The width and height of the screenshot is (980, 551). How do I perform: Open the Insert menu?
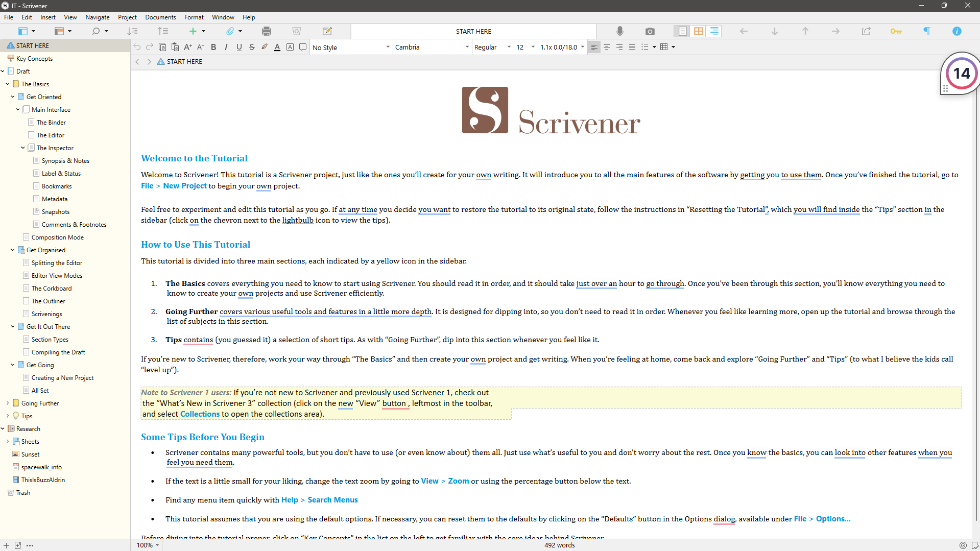tap(48, 17)
